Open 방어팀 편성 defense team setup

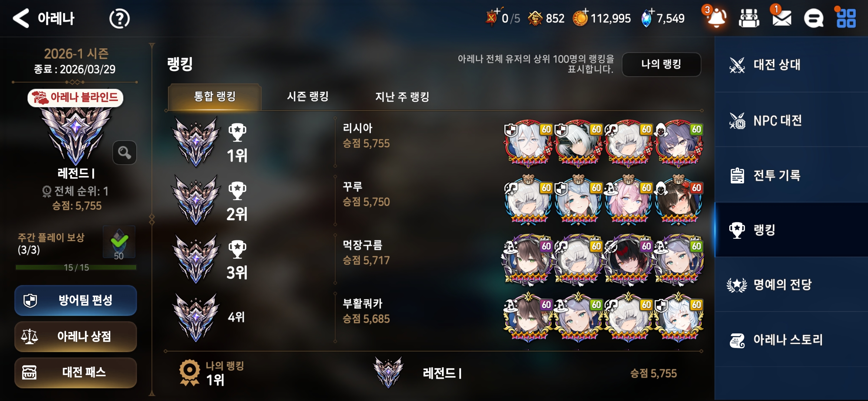click(x=76, y=300)
